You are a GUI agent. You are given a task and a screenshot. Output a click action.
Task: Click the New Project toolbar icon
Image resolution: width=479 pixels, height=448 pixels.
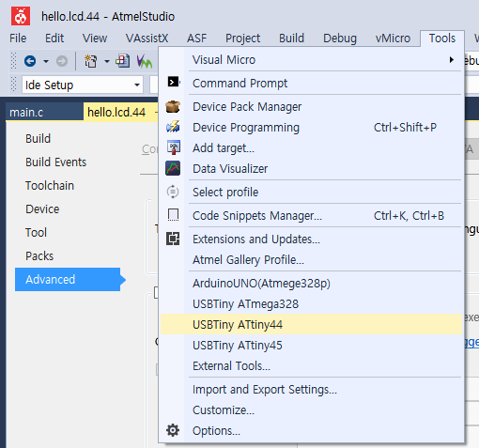[x=90, y=61]
